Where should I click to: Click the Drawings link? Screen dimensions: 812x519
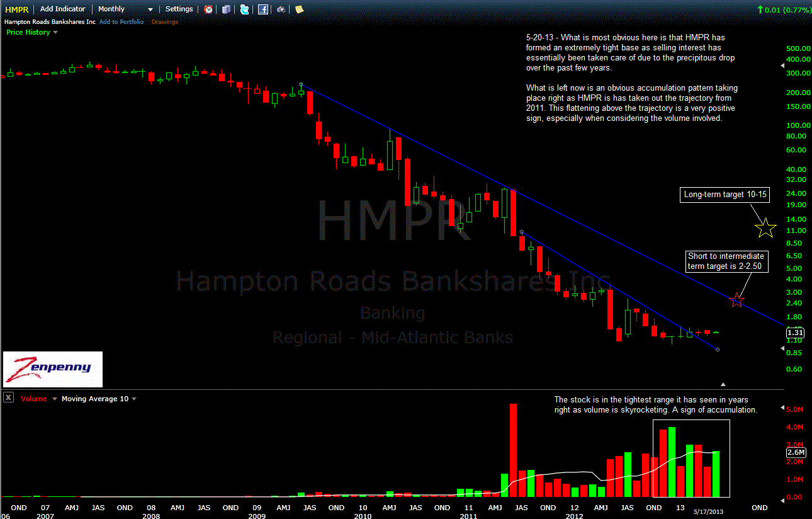(165, 21)
